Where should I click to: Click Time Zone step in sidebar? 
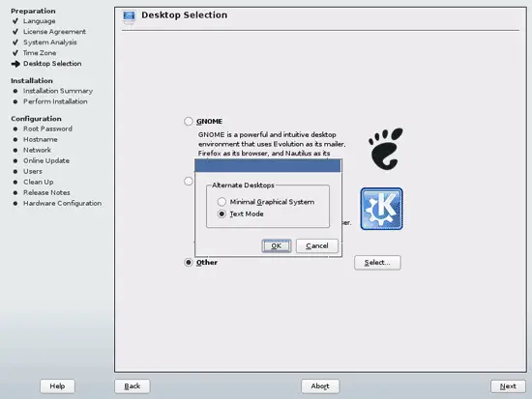(x=40, y=53)
